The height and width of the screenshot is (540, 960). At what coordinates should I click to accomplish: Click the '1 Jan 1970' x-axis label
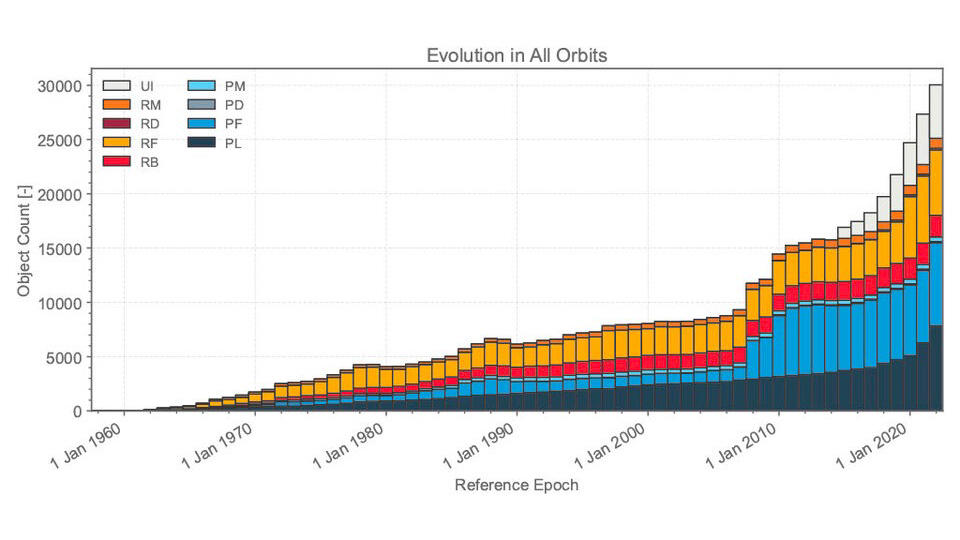(x=217, y=445)
